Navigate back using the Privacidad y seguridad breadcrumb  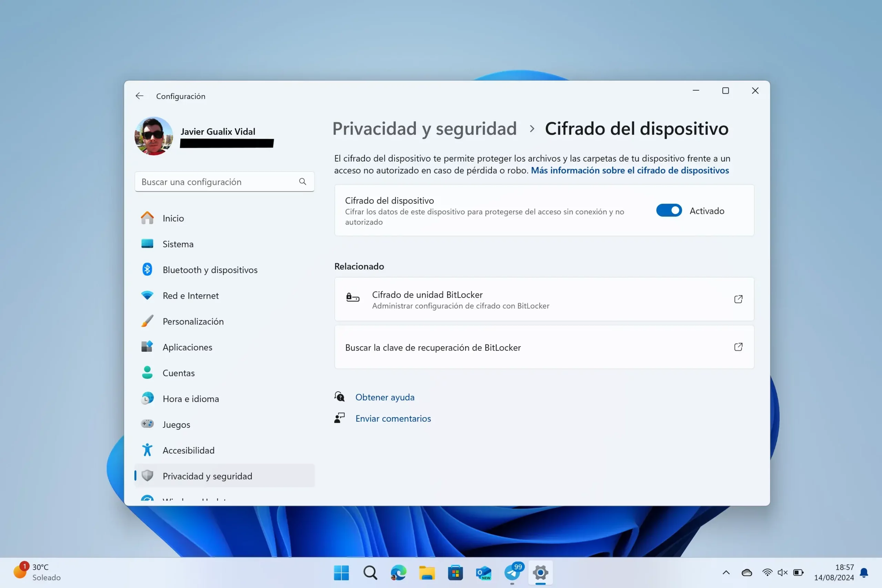click(x=424, y=128)
